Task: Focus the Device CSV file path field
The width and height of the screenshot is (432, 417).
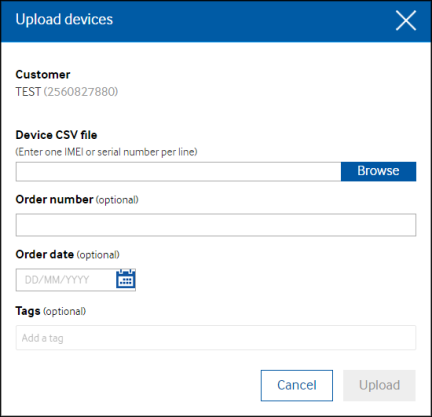Action: tap(178, 171)
